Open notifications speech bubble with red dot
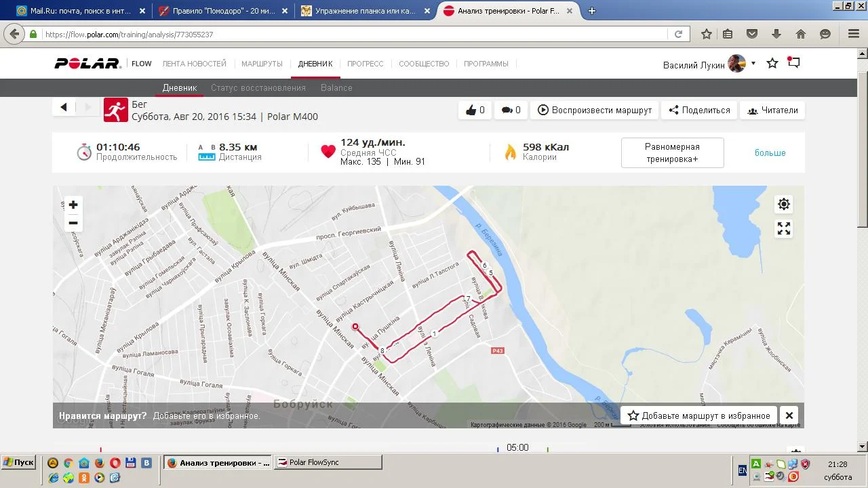This screenshot has height=488, width=868. (x=794, y=63)
